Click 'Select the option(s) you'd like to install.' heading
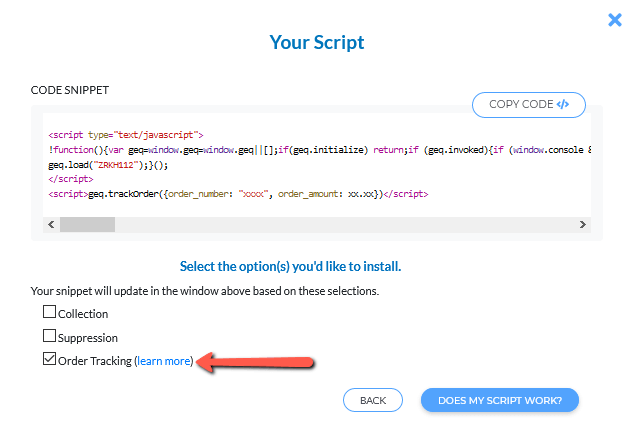This screenshot has height=447, width=631. [290, 266]
